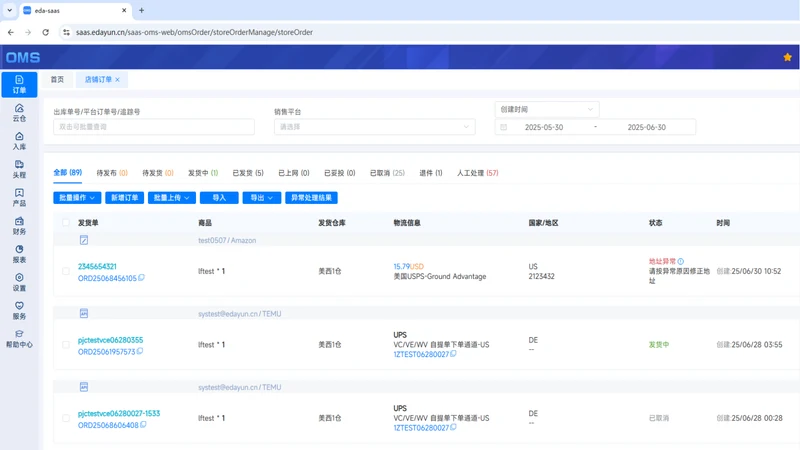The height and width of the screenshot is (450, 800).
Task: Select the 全部 (89) status tab
Action: [67, 172]
